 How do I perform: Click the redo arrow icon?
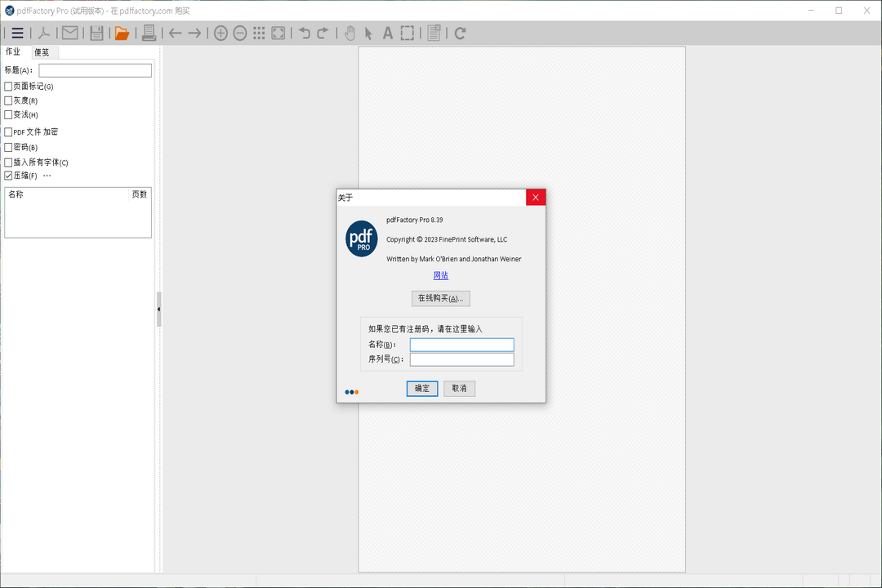[323, 33]
